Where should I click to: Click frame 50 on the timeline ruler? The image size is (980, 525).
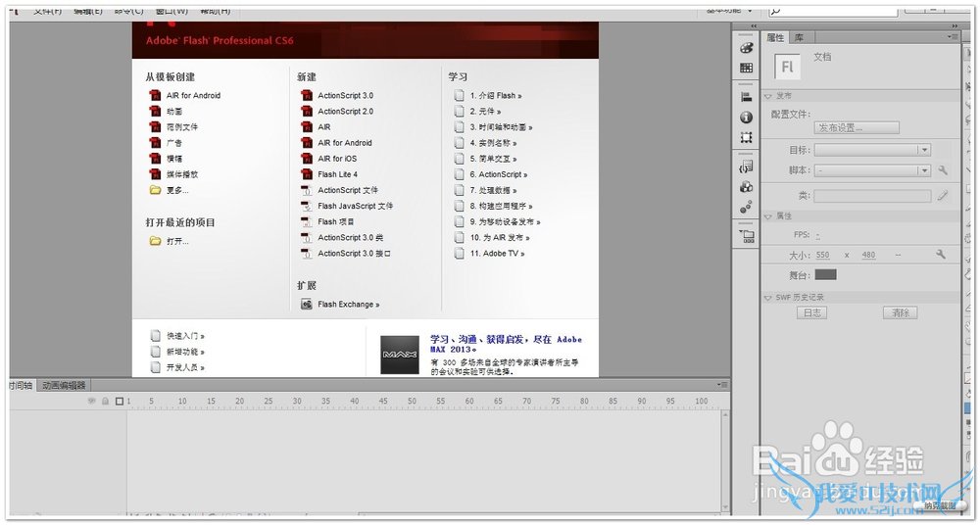tap(412, 402)
